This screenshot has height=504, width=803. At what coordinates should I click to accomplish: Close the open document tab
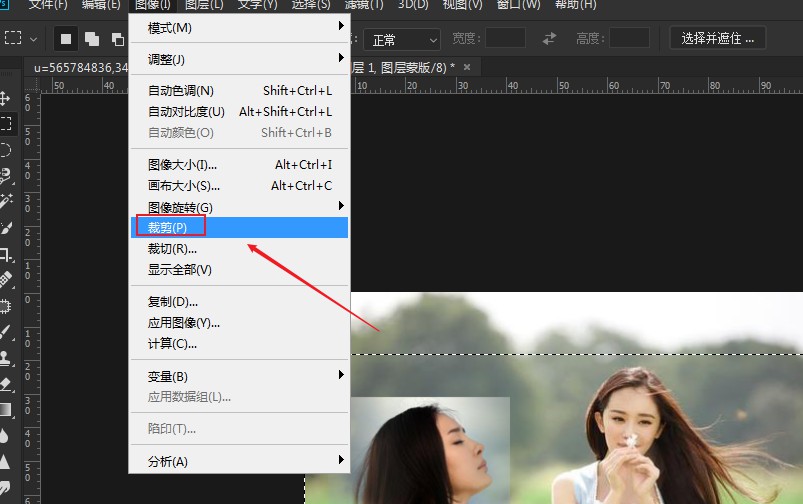(466, 67)
